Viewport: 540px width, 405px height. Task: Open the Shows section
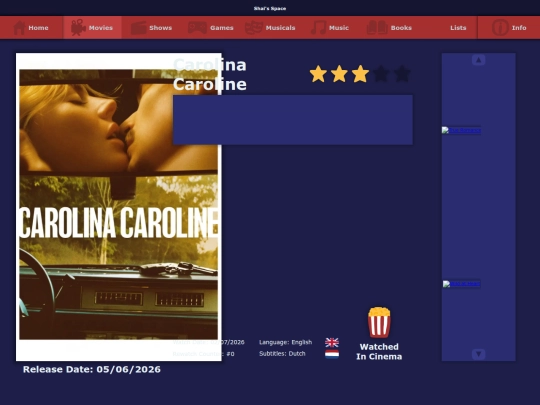pos(152,28)
